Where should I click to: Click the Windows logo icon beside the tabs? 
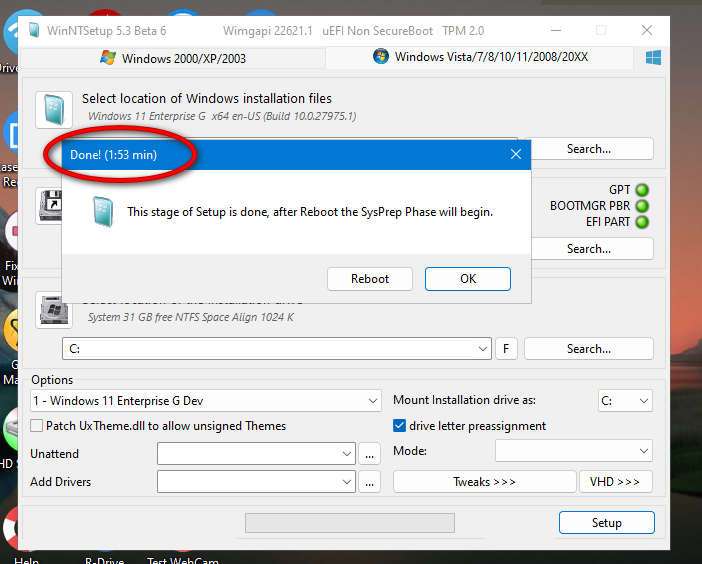653,58
